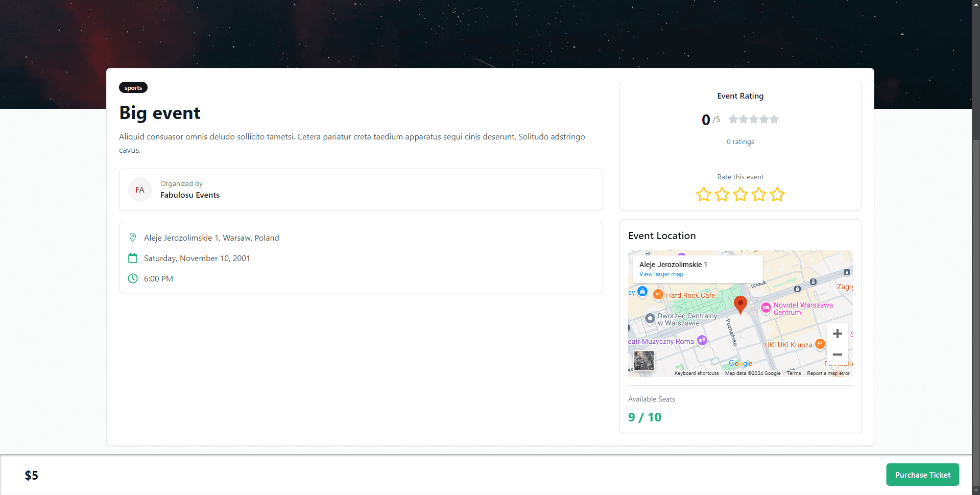This screenshot has height=495, width=980.
Task: Open the View larger map link
Action: (x=661, y=274)
